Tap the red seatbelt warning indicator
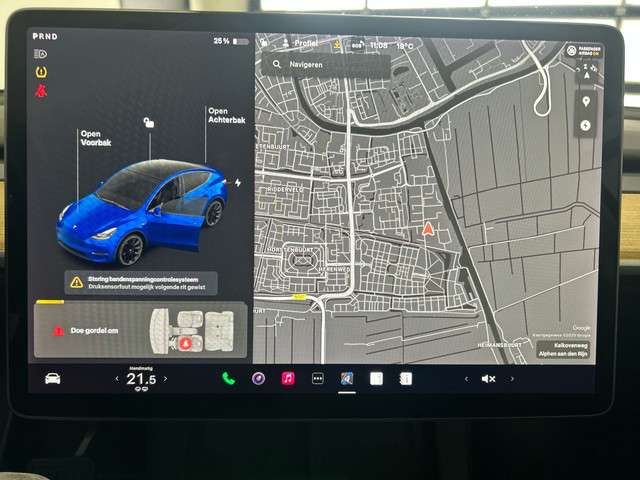This screenshot has width=640, height=480. 41,91
